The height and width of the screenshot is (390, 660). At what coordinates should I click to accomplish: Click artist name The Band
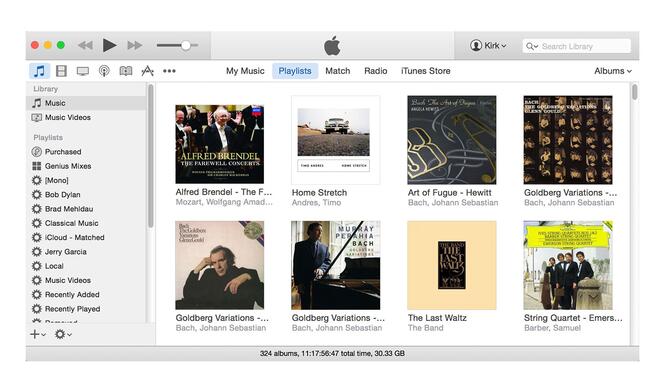pyautogui.click(x=426, y=328)
